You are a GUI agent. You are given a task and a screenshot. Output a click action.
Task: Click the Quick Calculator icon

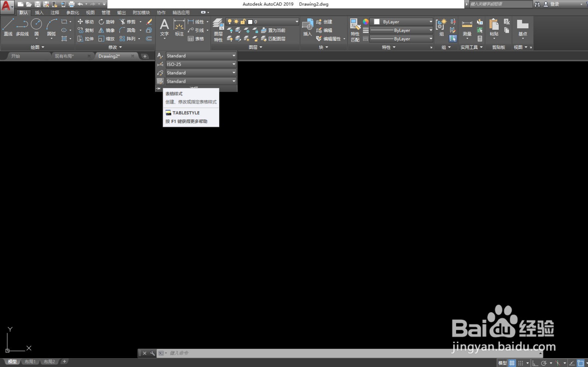pos(480,39)
